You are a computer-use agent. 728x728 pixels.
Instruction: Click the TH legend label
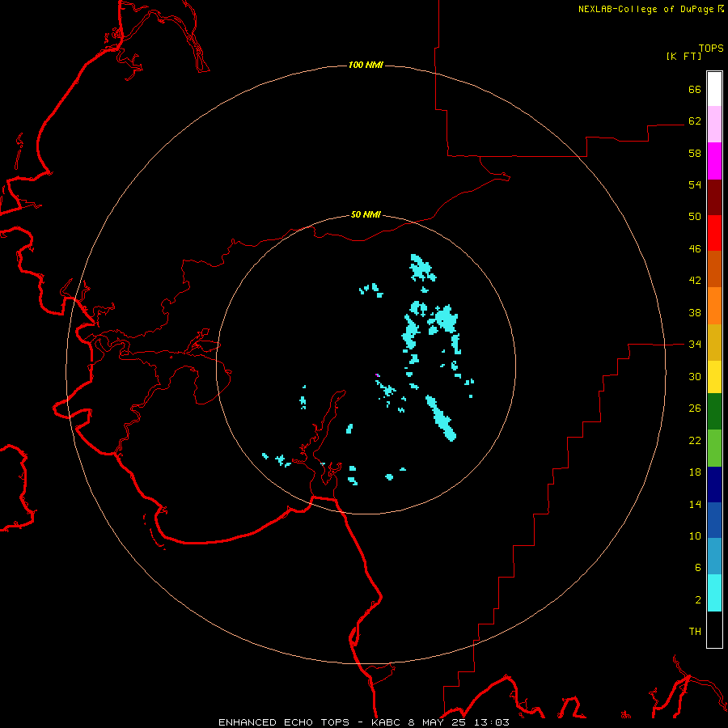click(695, 631)
